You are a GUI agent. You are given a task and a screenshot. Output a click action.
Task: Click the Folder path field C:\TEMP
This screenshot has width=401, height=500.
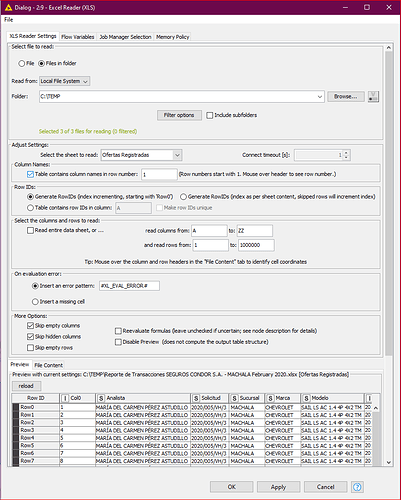click(182, 97)
